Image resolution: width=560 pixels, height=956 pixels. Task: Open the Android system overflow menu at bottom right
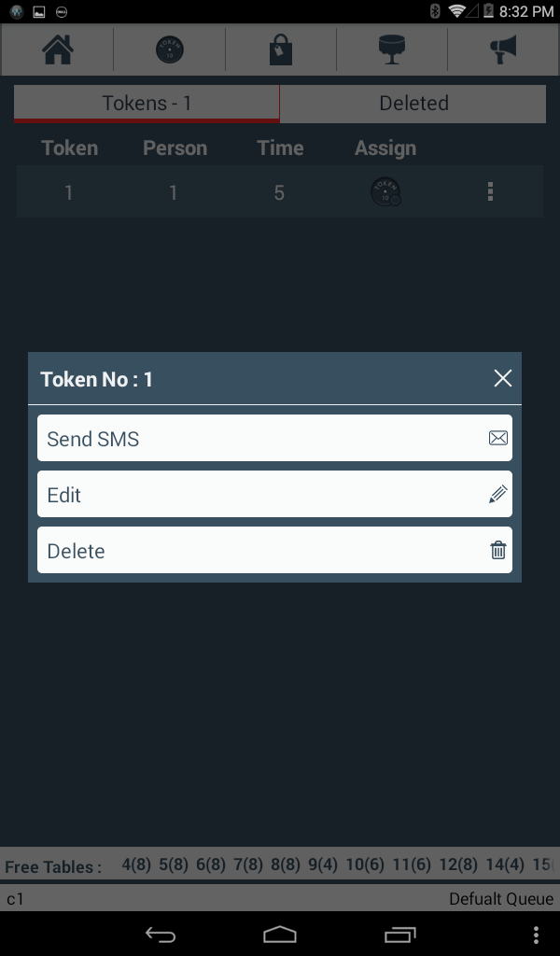click(x=536, y=935)
